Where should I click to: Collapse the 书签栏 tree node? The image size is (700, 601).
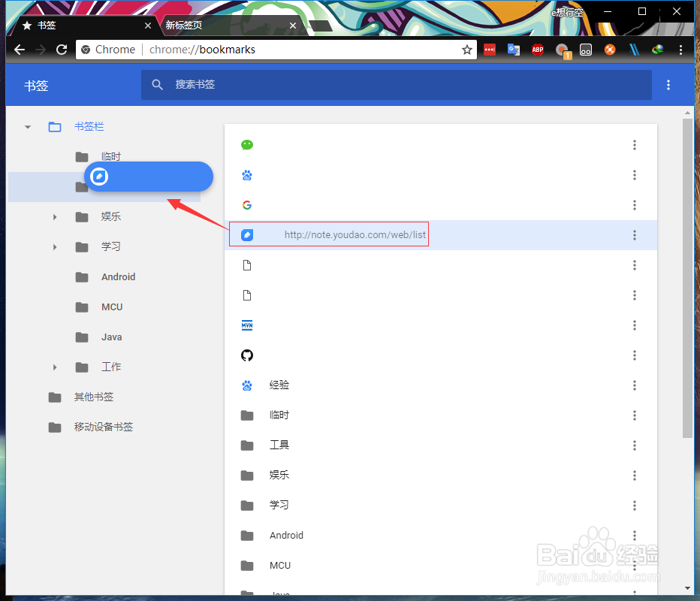27,126
